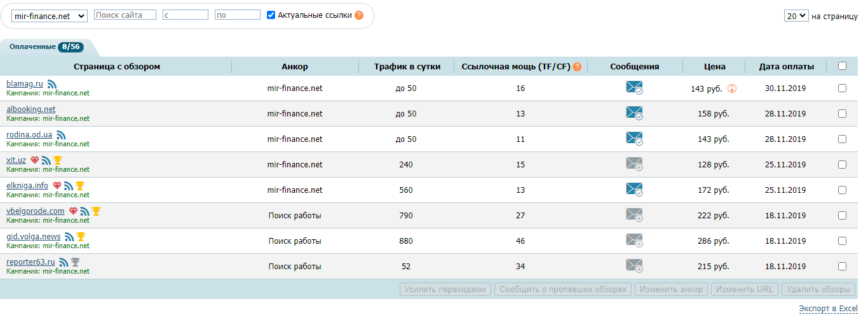Check the box for gid.volga.news row
Viewport: 868px width, 322px height.
click(x=842, y=241)
